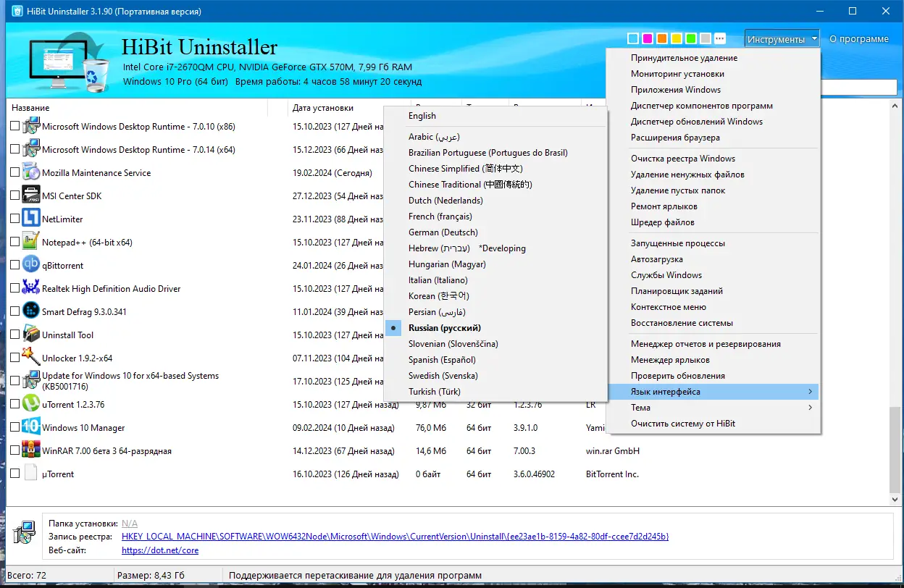Click the NetLimiter program icon
The image size is (904, 588).
tap(30, 219)
